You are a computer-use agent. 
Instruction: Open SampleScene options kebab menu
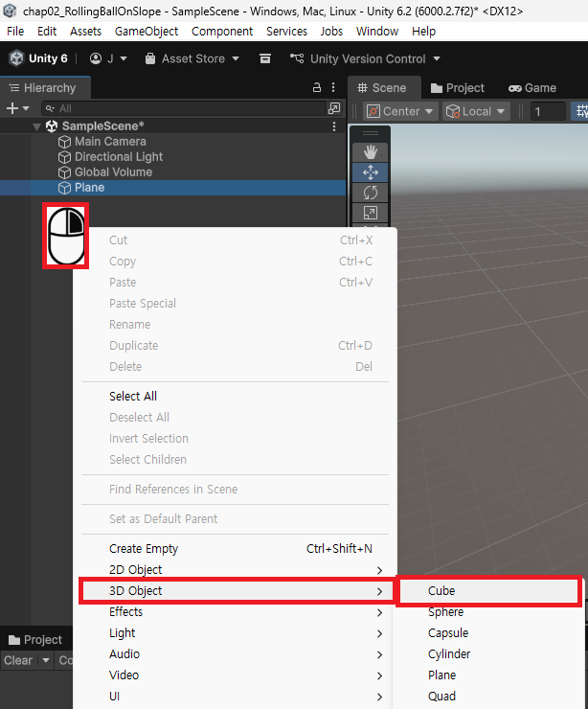click(334, 126)
